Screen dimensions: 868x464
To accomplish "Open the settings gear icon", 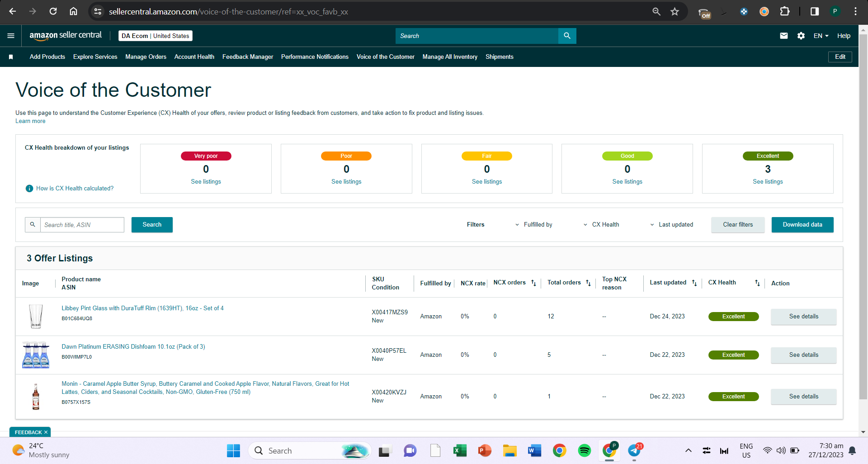I will click(801, 36).
